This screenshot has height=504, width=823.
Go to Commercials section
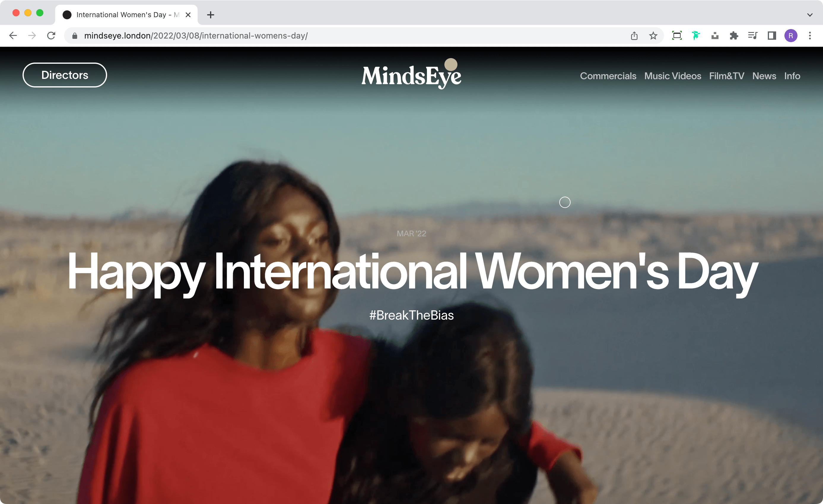point(608,76)
